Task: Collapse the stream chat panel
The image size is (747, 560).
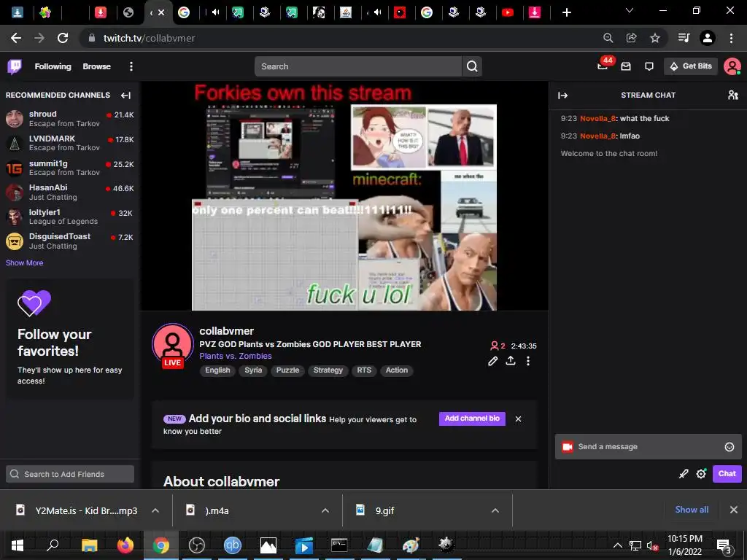Action: tap(562, 96)
